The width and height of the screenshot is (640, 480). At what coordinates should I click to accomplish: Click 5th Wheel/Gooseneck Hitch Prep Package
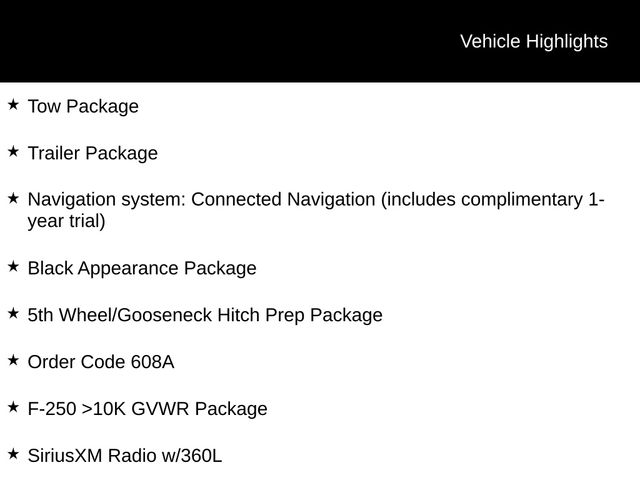tap(205, 315)
